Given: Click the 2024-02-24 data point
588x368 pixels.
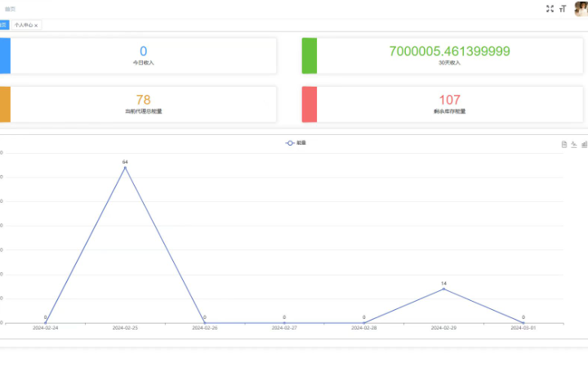Looking at the screenshot, I should point(46,322).
